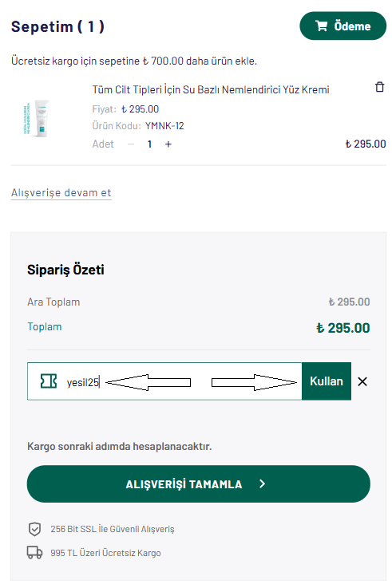Screen dimensions: 392x588
Task: Close the coupon field with X icon
Action: click(x=362, y=381)
